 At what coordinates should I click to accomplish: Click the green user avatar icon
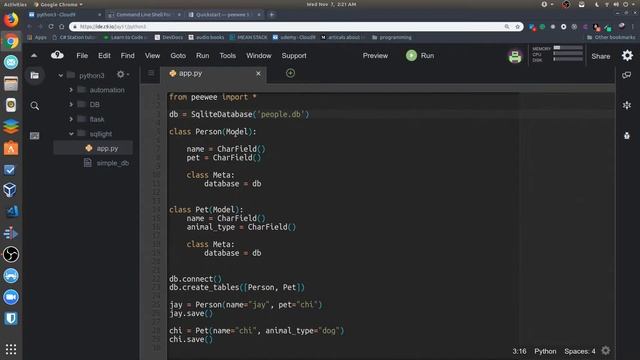515,56
